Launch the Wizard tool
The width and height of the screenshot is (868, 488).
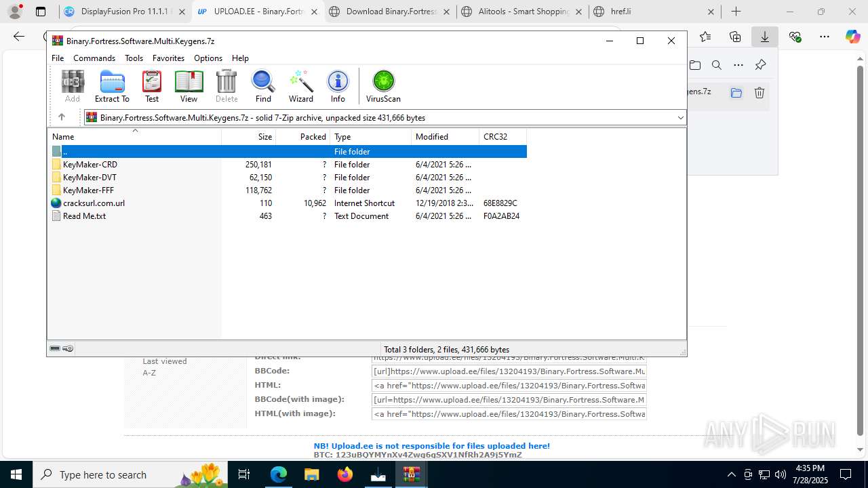tap(300, 87)
